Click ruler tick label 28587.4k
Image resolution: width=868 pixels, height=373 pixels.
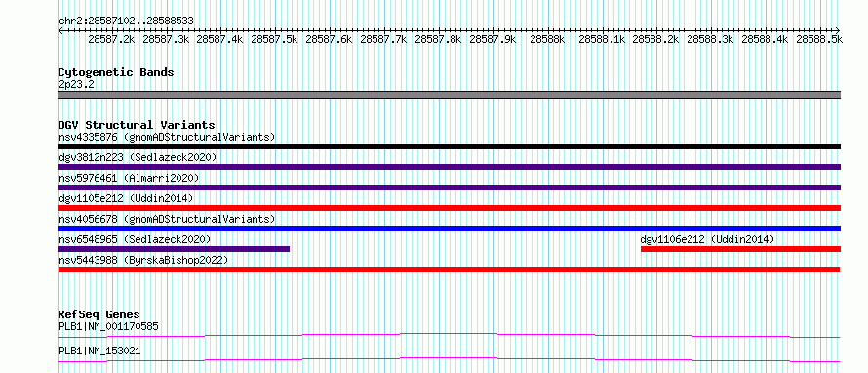pos(219,39)
